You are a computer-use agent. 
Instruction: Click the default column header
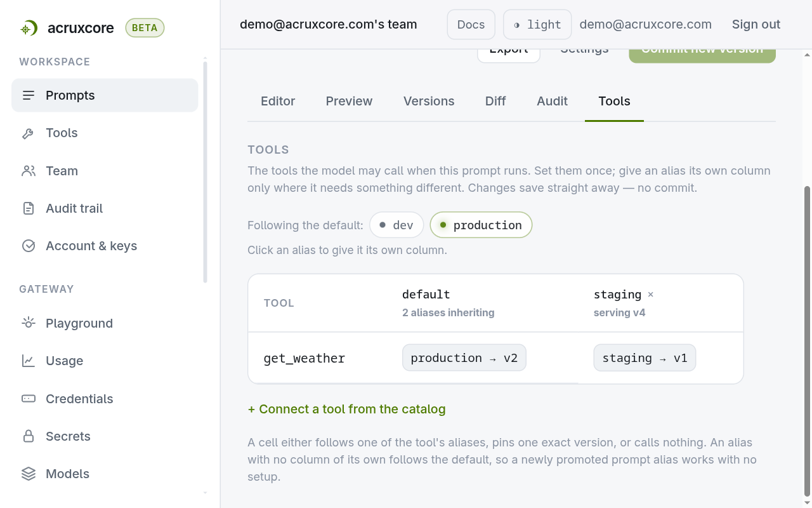tap(426, 295)
